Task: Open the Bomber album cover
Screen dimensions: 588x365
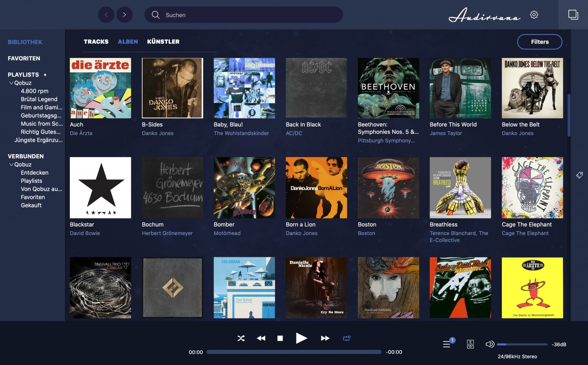Action: 244,188
